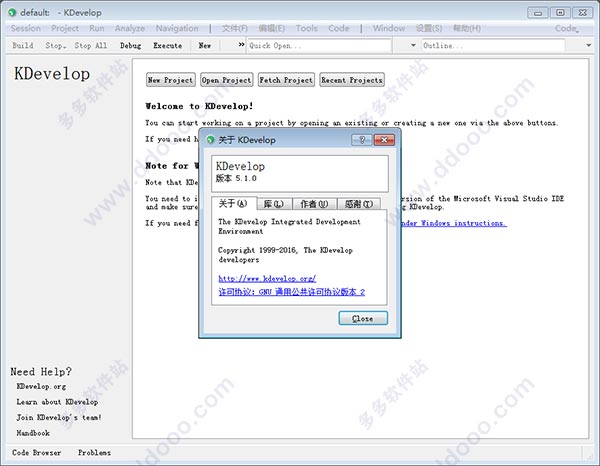Open the 帮助(H) menu

click(467, 28)
